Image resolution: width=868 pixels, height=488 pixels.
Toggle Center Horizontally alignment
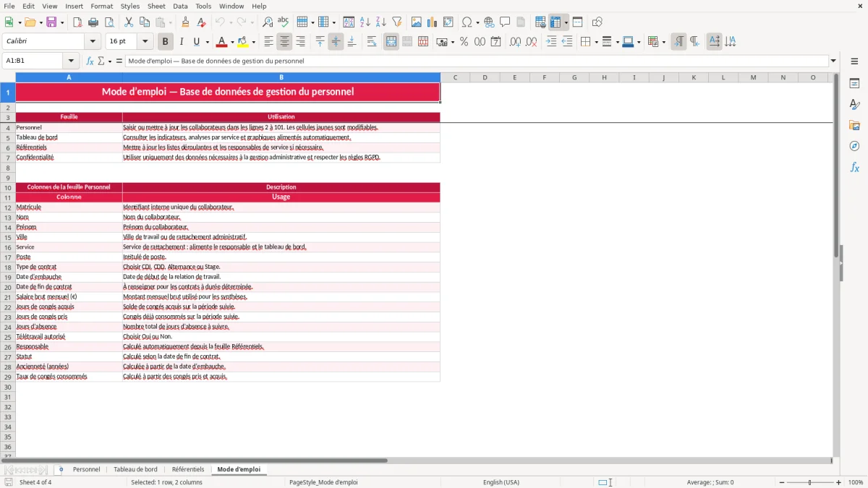(x=284, y=42)
